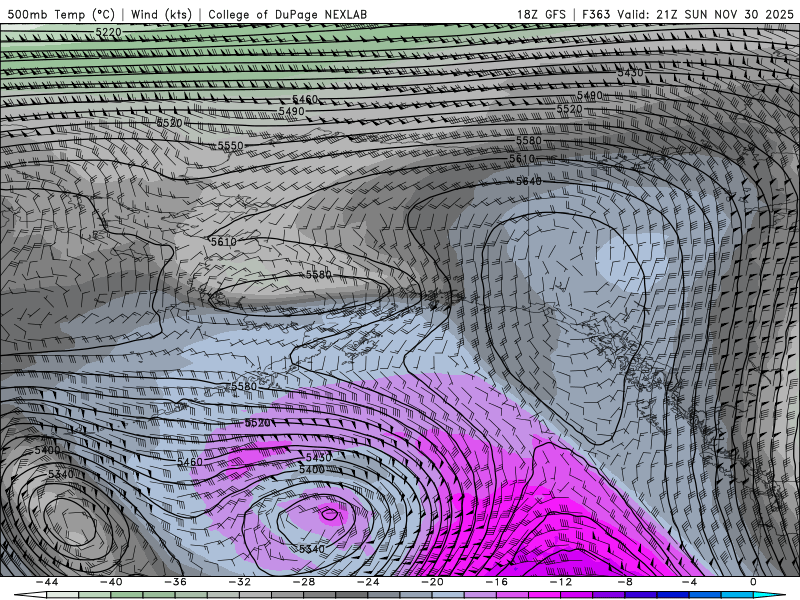Click the -8 colorbar tick label
This screenshot has height=600, width=800.
pyautogui.click(x=625, y=582)
